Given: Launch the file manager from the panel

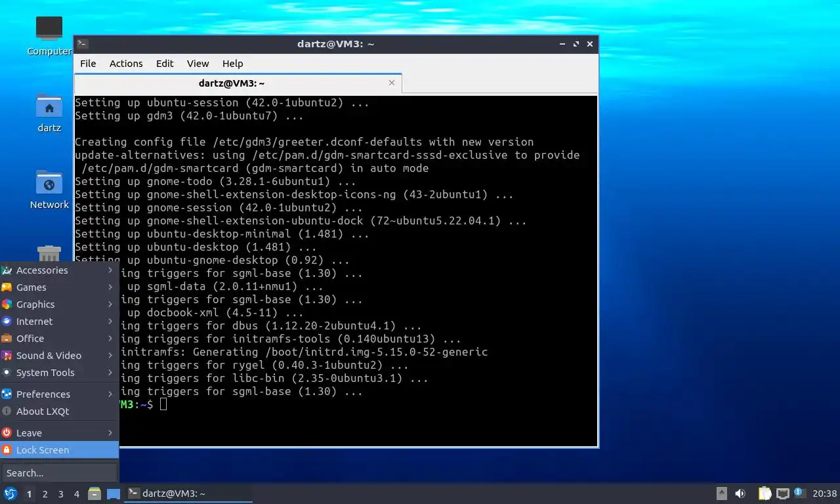Looking at the screenshot, I should [x=94, y=493].
